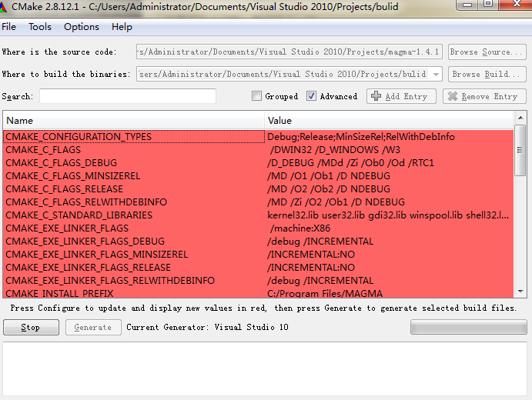The width and height of the screenshot is (532, 400).
Task: Expand the build binaries path dropdown
Action: click(x=436, y=74)
